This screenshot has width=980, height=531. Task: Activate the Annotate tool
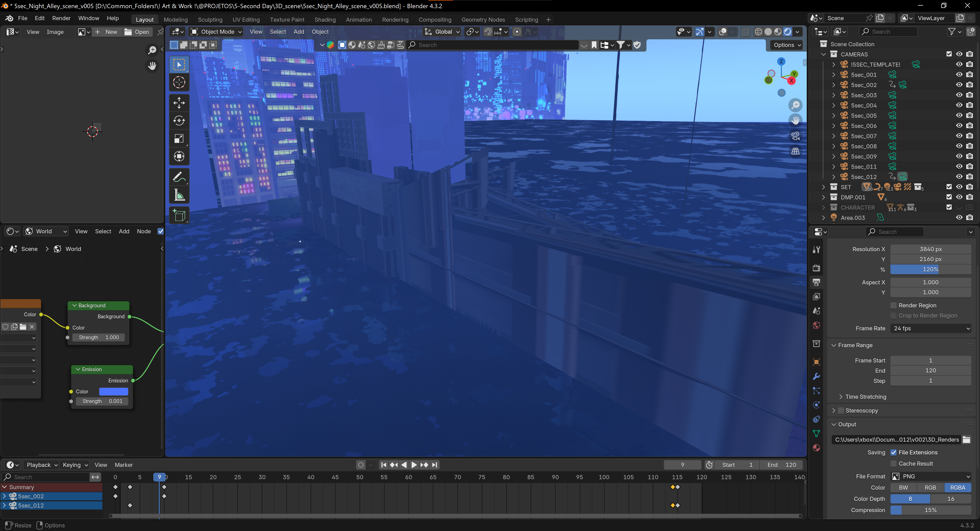click(179, 176)
